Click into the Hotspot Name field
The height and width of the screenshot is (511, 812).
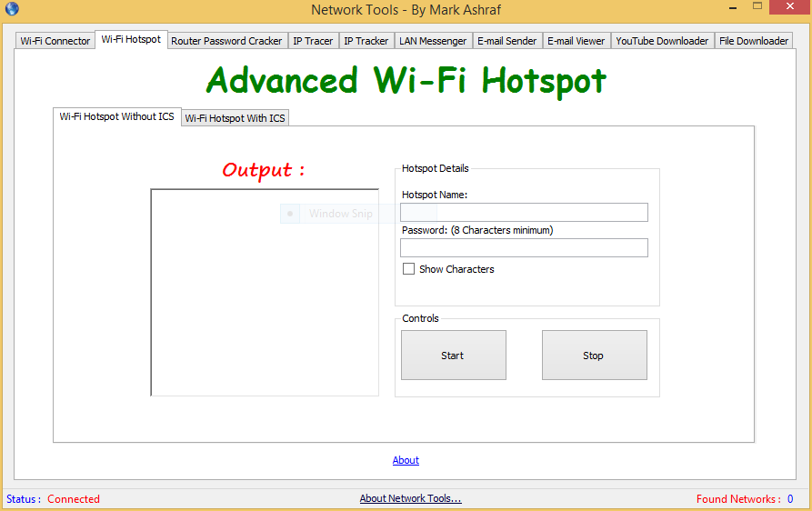(524, 213)
